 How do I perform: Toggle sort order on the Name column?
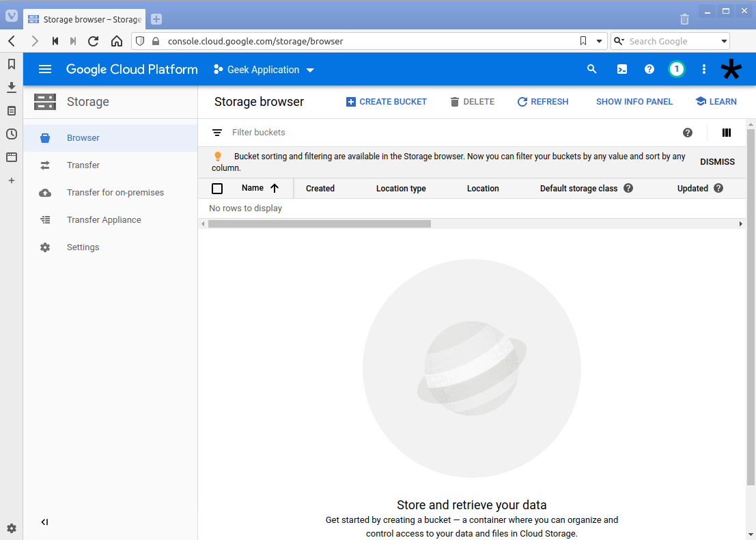pyautogui.click(x=274, y=188)
